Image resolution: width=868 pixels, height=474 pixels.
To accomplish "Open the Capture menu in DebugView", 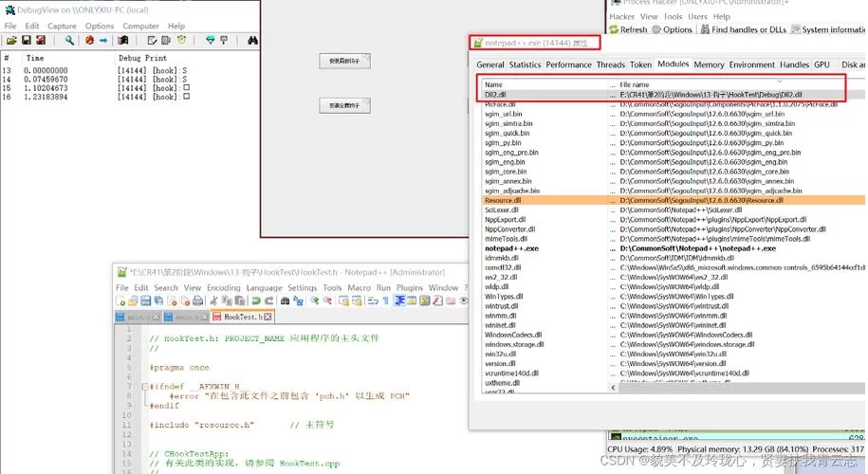I will pyautogui.click(x=62, y=26).
